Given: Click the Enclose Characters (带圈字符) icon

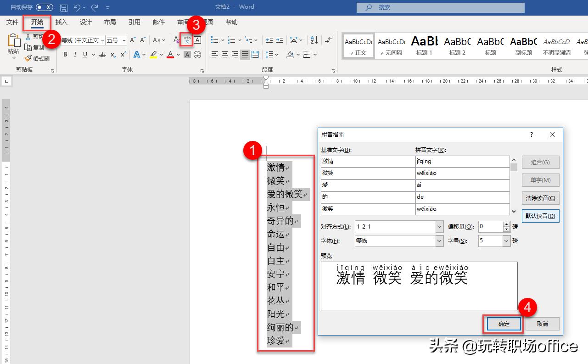Looking at the screenshot, I should [x=197, y=55].
